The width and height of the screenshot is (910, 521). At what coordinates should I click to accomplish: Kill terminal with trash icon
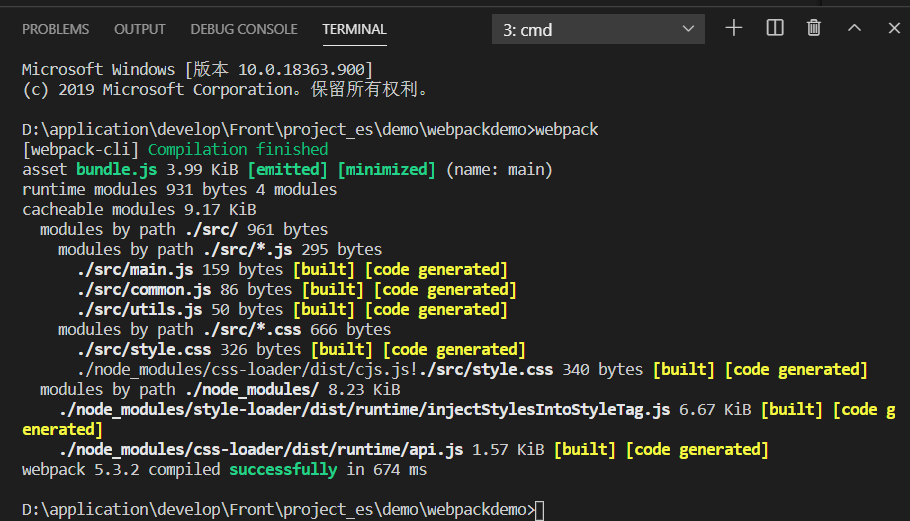(x=814, y=28)
